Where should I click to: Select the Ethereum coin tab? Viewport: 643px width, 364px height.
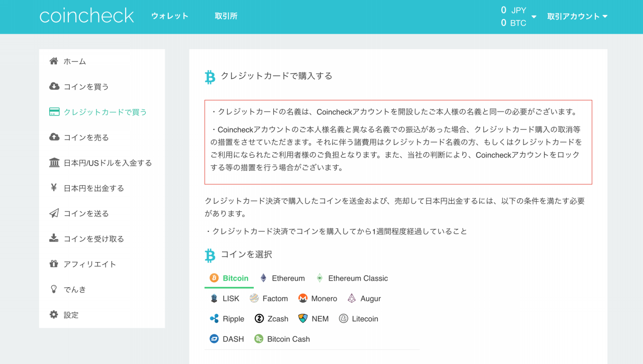[282, 278]
